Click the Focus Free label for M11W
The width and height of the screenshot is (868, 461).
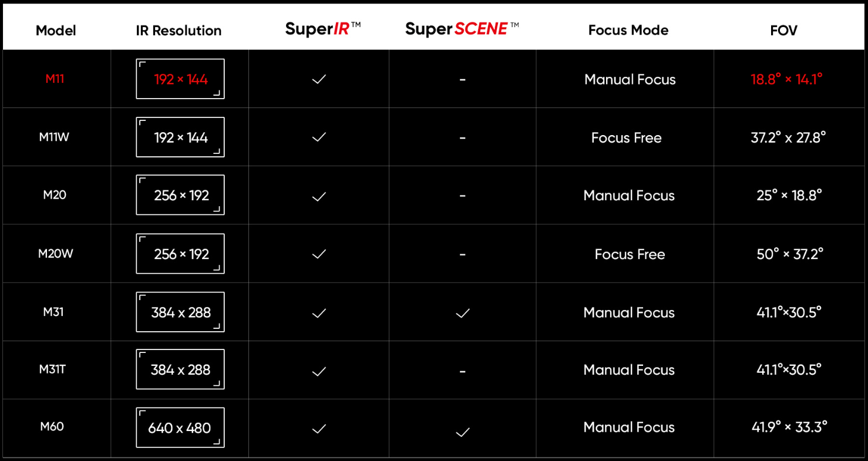point(627,138)
